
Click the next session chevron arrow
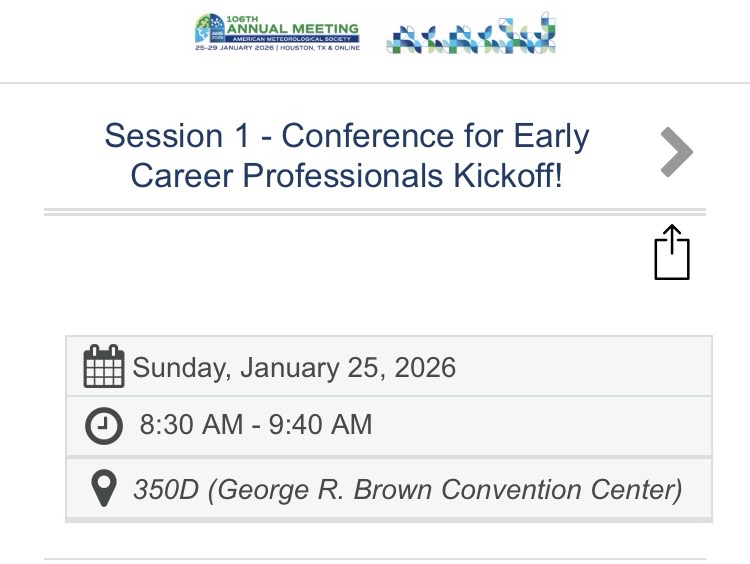[676, 152]
